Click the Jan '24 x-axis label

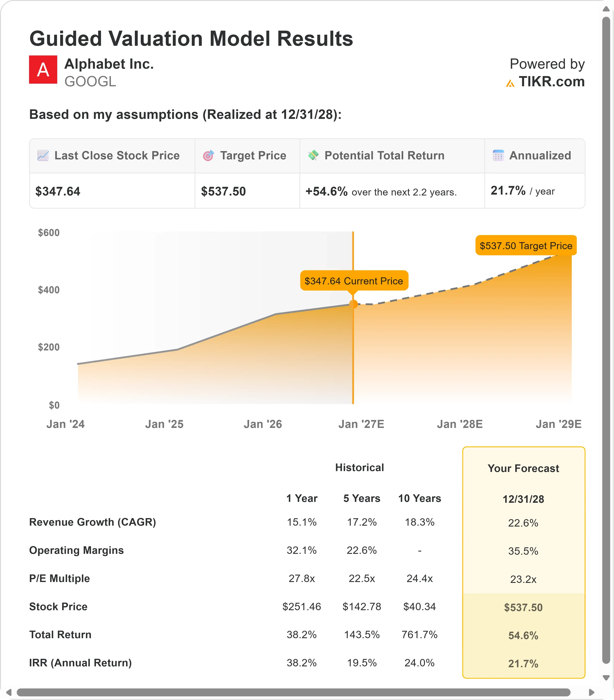[65, 424]
